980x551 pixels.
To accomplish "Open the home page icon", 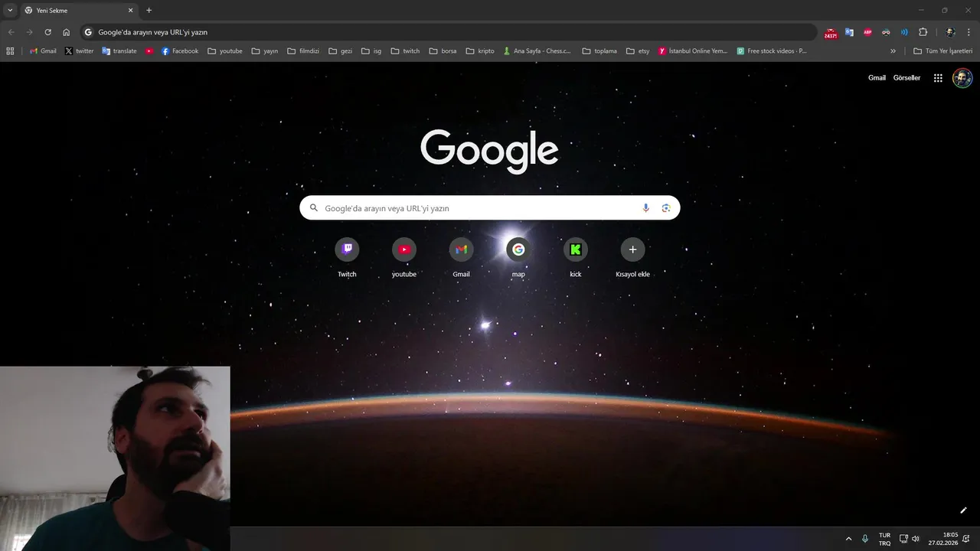I will (x=66, y=32).
